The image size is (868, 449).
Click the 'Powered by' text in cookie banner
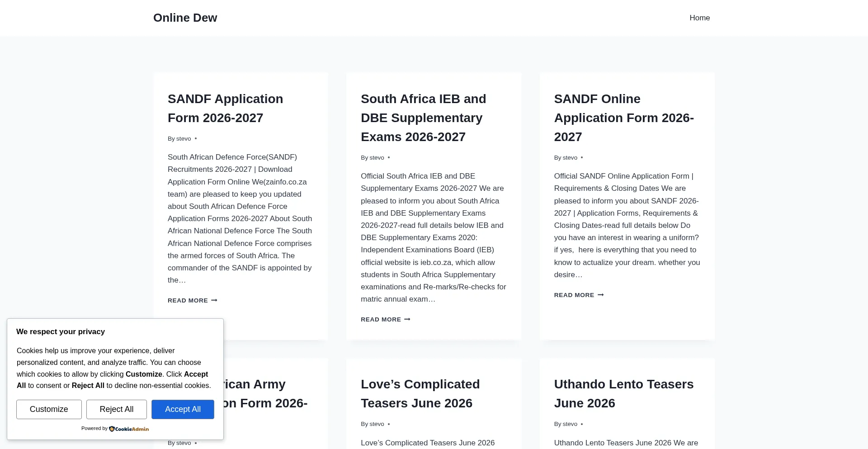coord(94,429)
